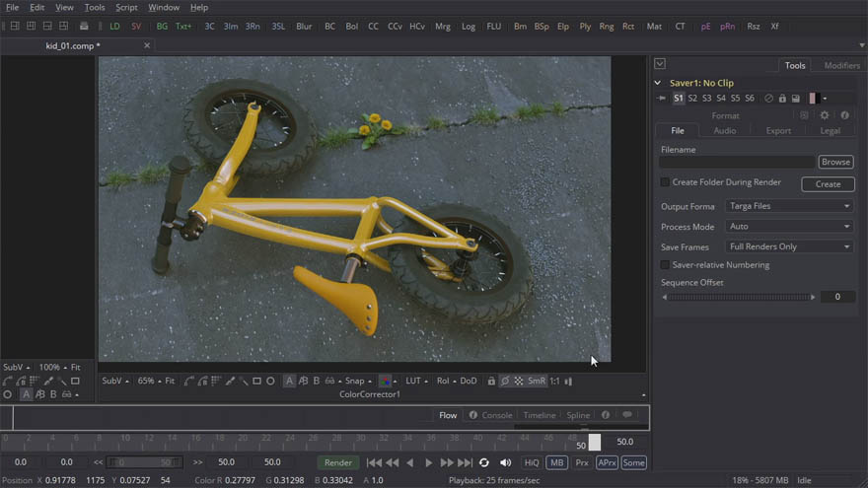Open the Save Frames dropdown
The image size is (868, 488).
tap(789, 246)
